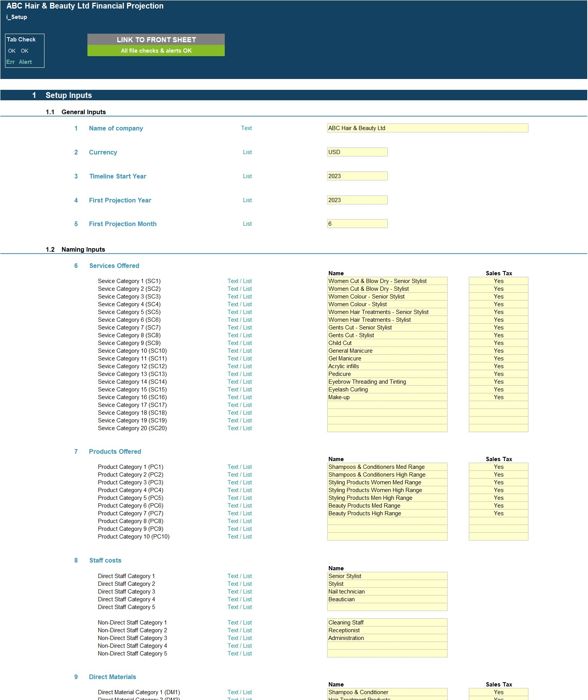Viewport: 588px width, 700px height.
Task: Open the First Projection Month list
Action: click(357, 224)
